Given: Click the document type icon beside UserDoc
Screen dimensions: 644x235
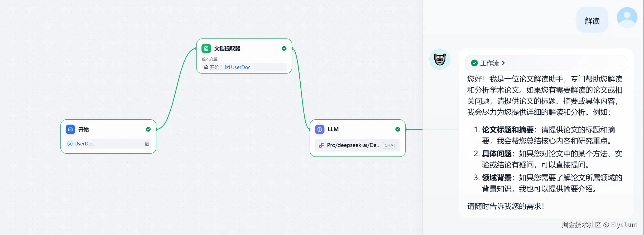Looking at the screenshot, I should 147,144.
